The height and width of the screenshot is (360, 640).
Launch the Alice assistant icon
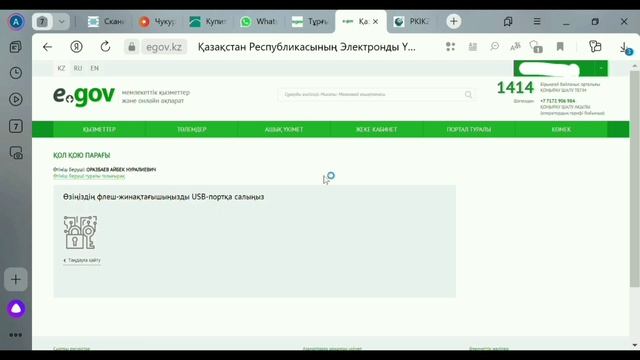pos(16,309)
